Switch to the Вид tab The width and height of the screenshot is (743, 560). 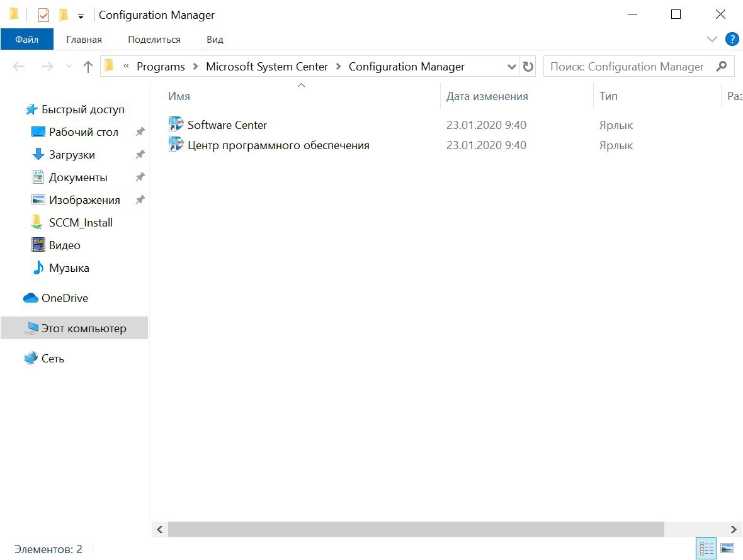215,39
